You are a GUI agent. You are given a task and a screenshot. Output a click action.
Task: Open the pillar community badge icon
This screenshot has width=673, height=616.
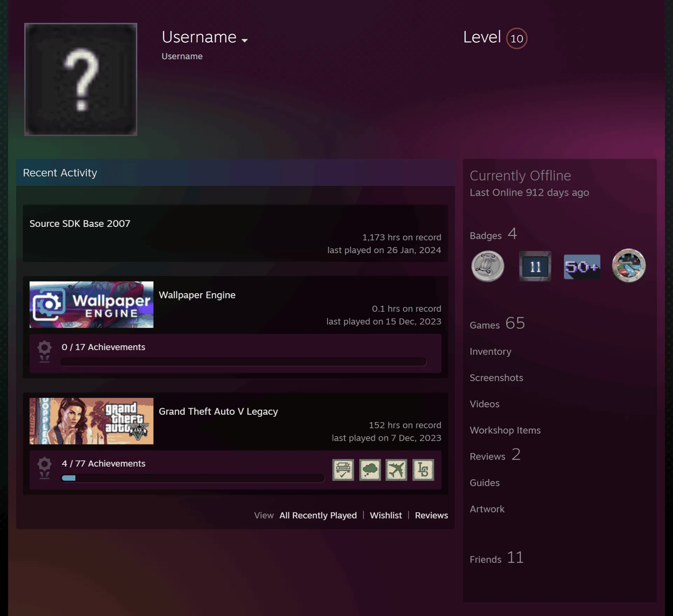[x=488, y=266]
